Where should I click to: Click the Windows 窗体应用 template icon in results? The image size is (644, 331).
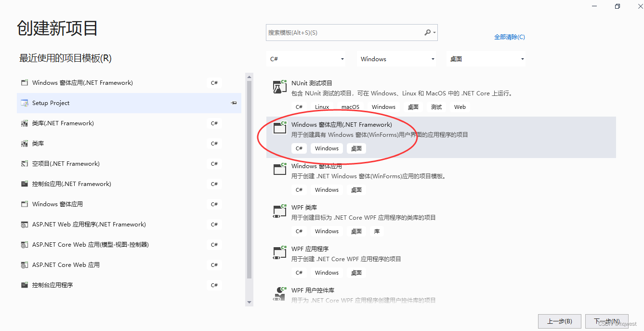pyautogui.click(x=279, y=170)
